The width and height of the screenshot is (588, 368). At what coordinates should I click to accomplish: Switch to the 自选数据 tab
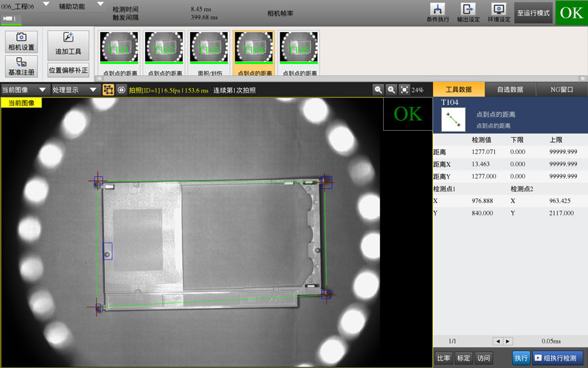(510, 89)
